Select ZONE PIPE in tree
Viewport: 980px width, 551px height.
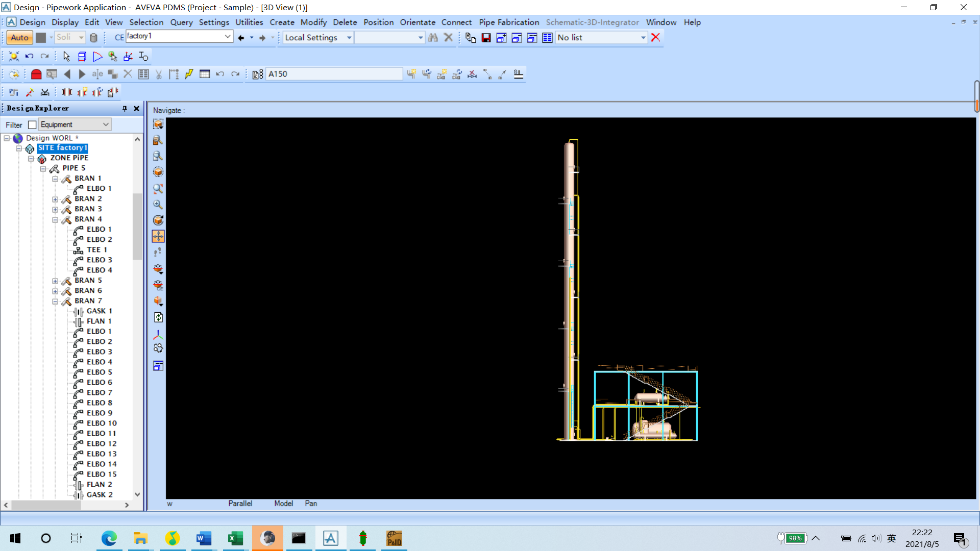pos(69,158)
